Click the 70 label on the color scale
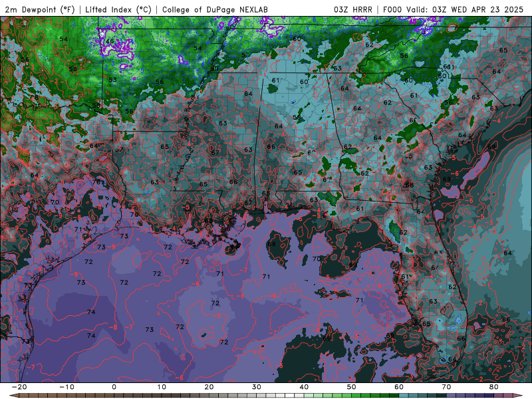This screenshot has width=532, height=399. coord(446,387)
